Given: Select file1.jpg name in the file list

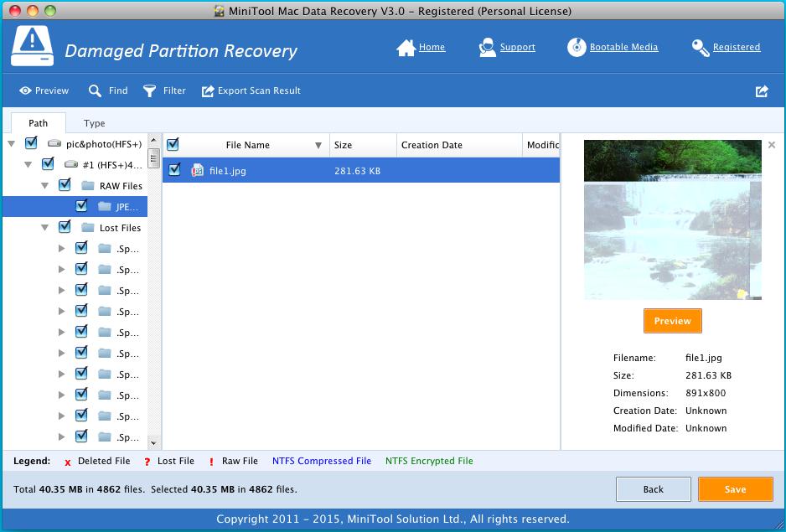Looking at the screenshot, I should 228,171.
